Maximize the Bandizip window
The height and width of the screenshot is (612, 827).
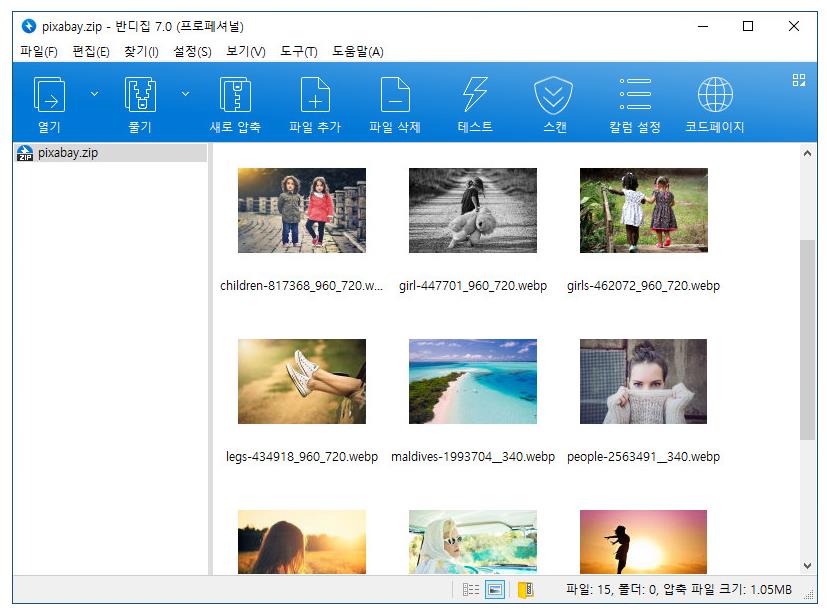point(748,26)
